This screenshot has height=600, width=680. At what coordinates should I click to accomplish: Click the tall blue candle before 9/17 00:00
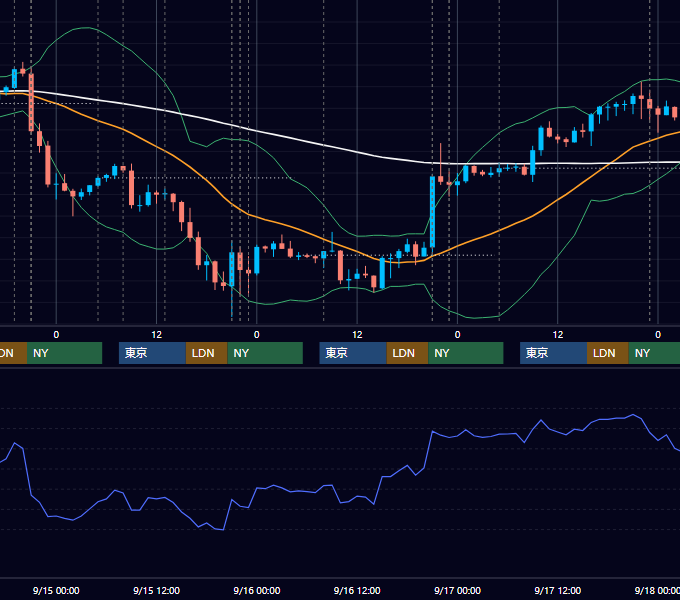[x=432, y=212]
